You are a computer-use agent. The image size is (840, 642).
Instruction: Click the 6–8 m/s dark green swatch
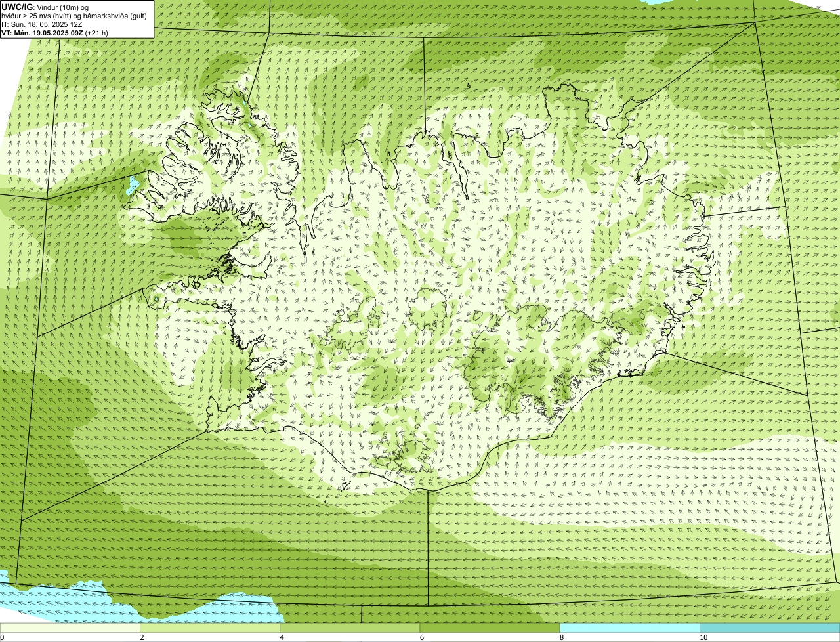490,628
